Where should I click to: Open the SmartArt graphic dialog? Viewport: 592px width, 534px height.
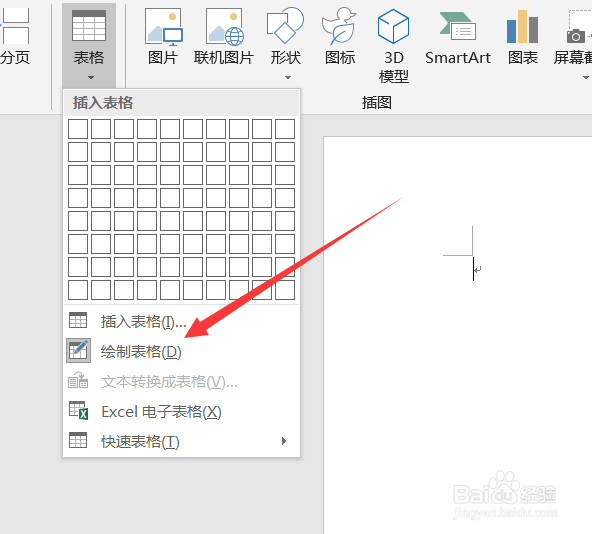458,37
